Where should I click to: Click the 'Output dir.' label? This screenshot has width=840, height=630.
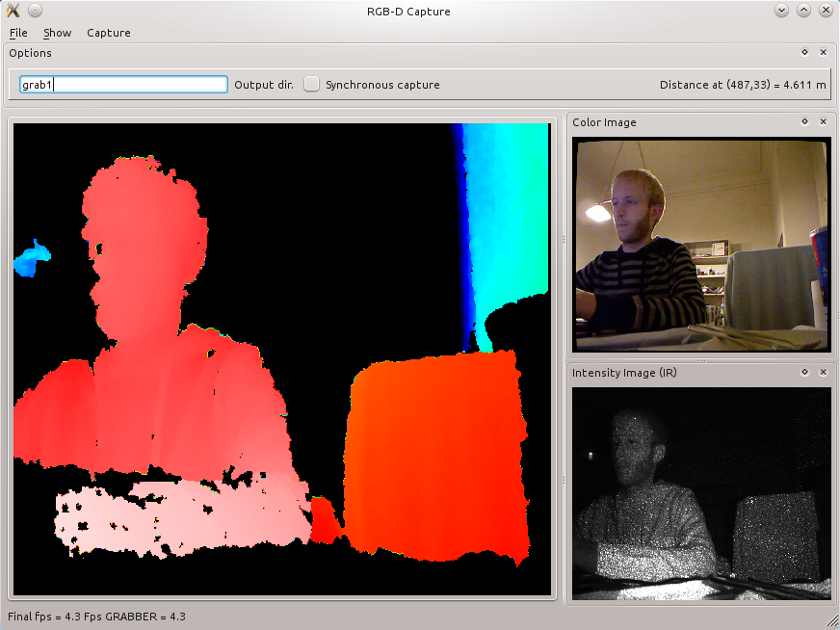click(x=264, y=85)
